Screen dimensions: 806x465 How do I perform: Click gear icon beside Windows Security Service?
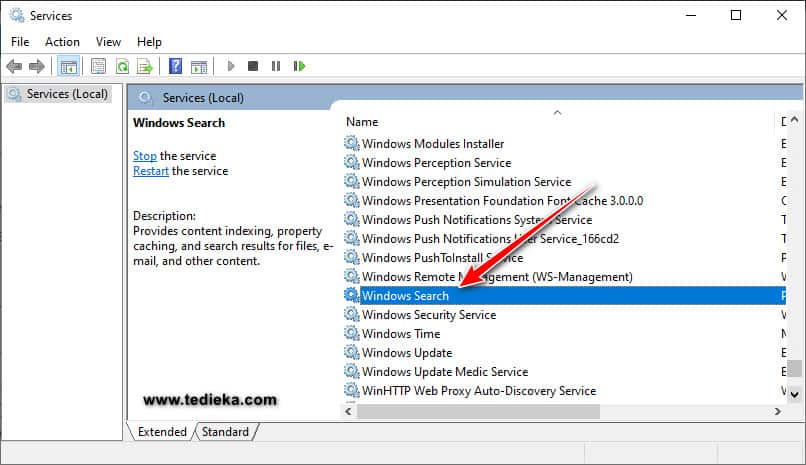tap(352, 314)
